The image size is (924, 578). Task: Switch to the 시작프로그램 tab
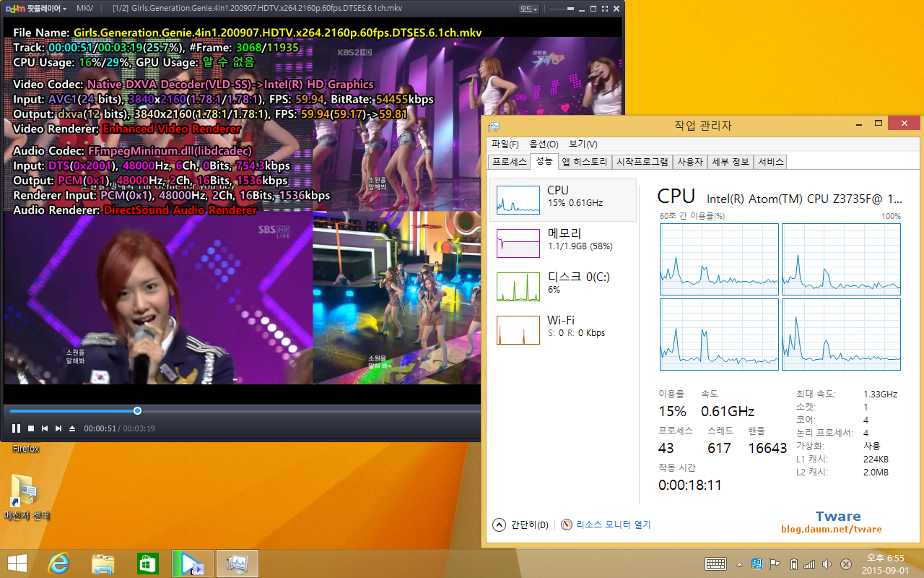(642, 162)
